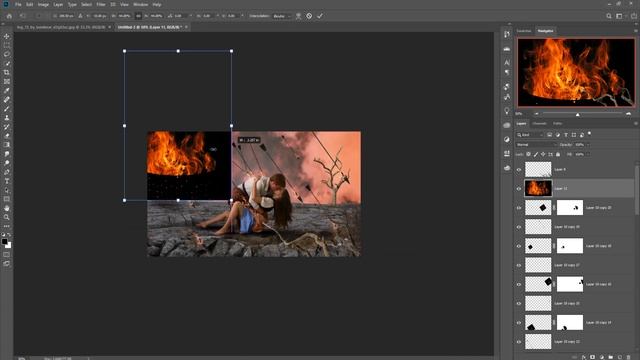Select the Crop tool

(x=7, y=72)
